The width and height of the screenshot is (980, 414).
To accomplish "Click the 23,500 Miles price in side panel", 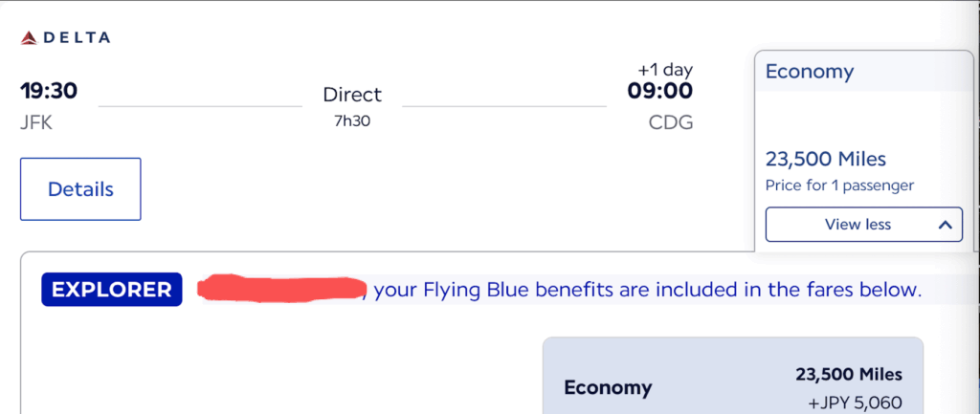I will point(826,159).
